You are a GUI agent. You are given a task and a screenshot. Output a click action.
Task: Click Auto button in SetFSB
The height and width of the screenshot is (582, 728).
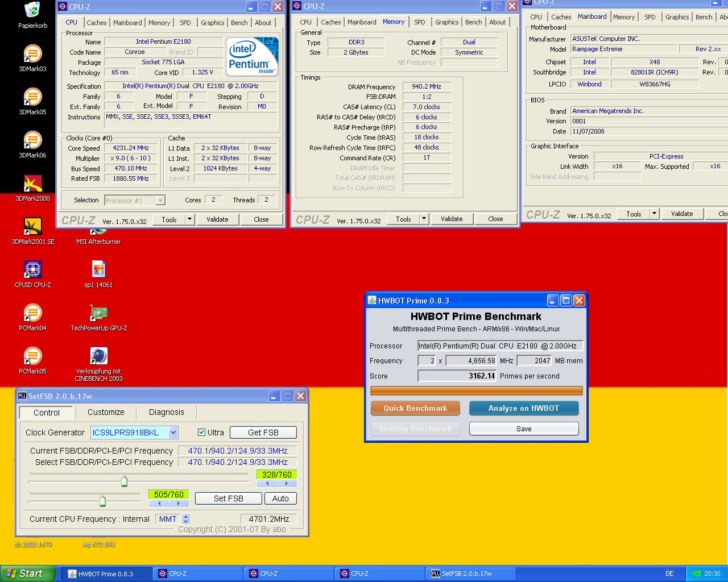pos(280,498)
